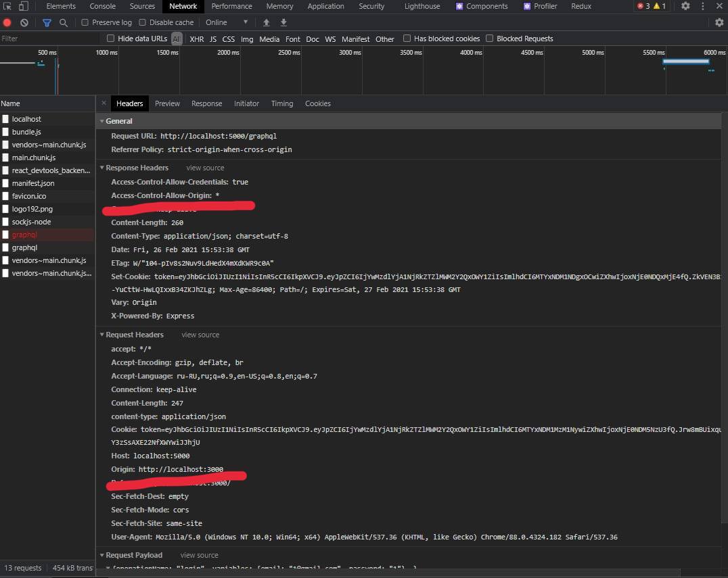Enable the Disable cache checkbox
This screenshot has height=578, width=728.
(x=143, y=22)
